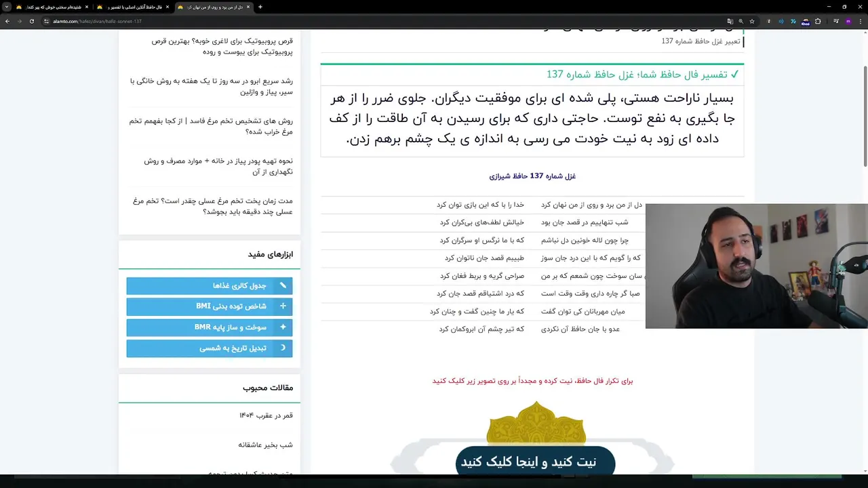Open article about probiotic pills for weight loss
The width and height of the screenshot is (868, 488).
(222, 46)
